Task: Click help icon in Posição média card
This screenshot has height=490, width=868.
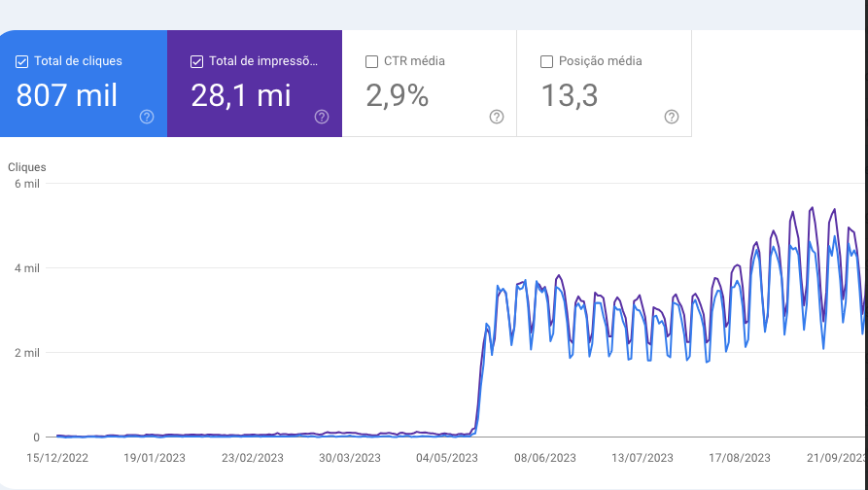Action: [672, 117]
